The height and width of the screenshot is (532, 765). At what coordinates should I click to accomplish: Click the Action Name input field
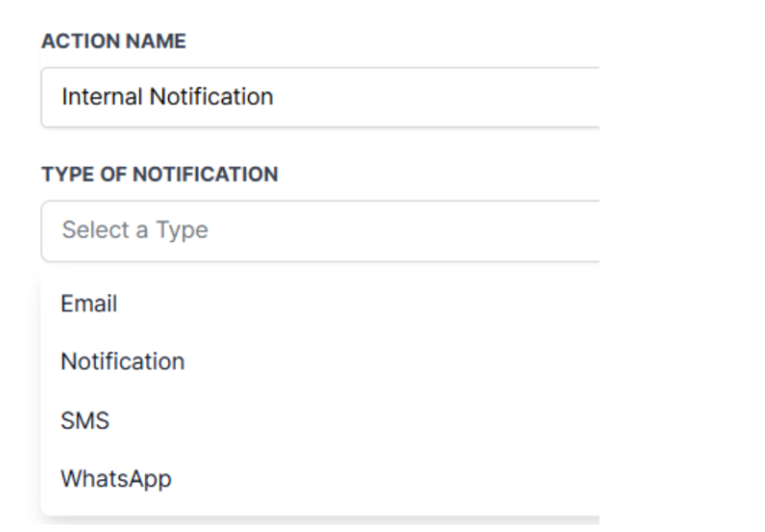pos(319,97)
